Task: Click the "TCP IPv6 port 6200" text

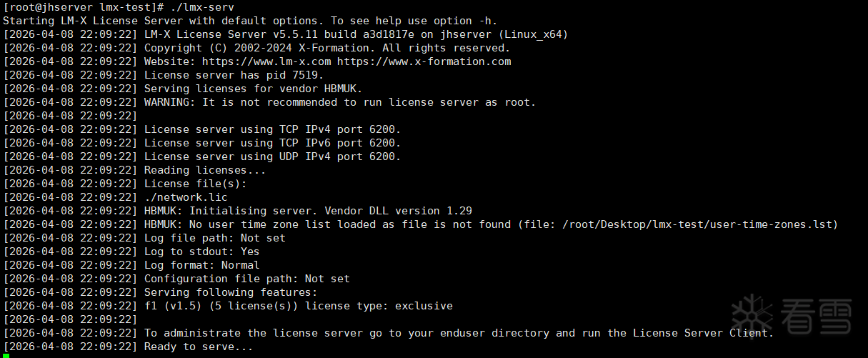Action: 337,143
